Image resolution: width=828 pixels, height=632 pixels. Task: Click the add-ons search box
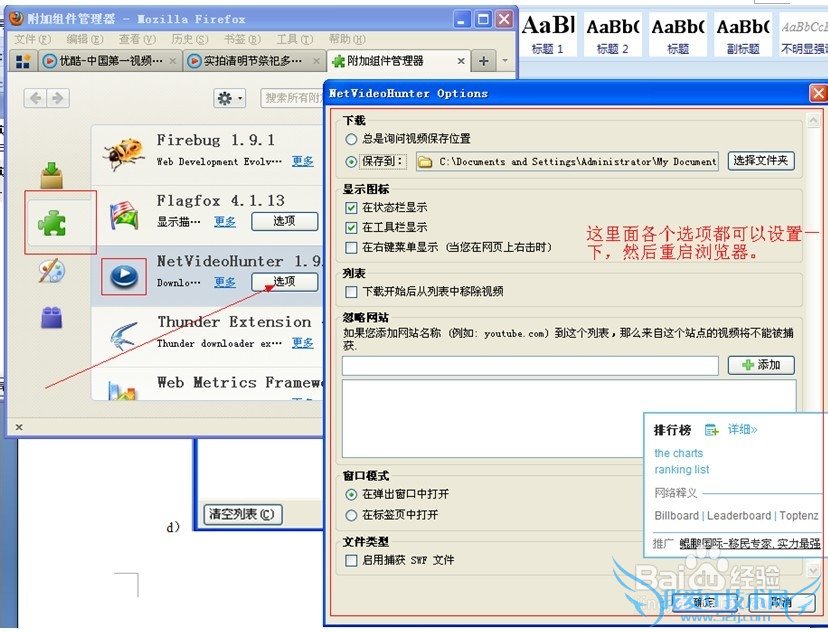(292, 98)
